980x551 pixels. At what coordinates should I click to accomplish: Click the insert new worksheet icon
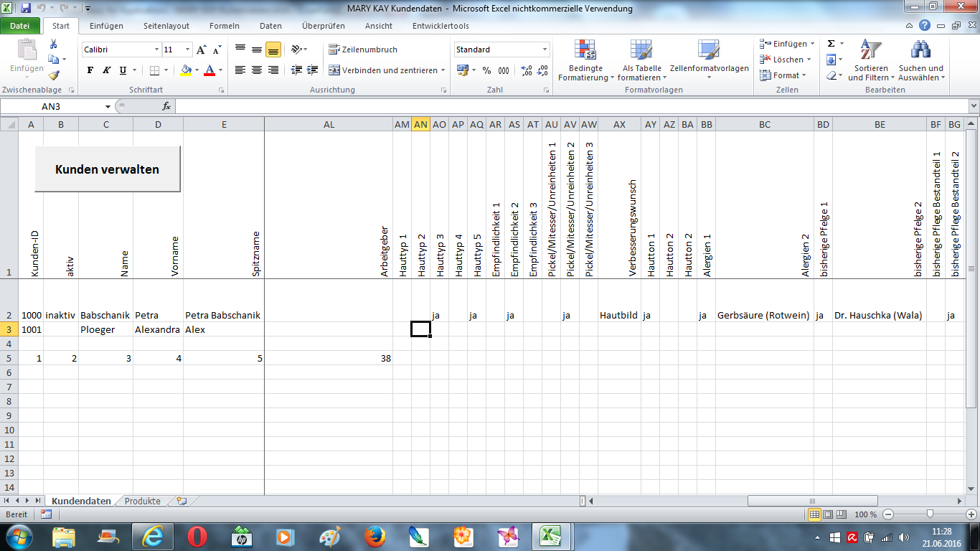click(x=182, y=501)
